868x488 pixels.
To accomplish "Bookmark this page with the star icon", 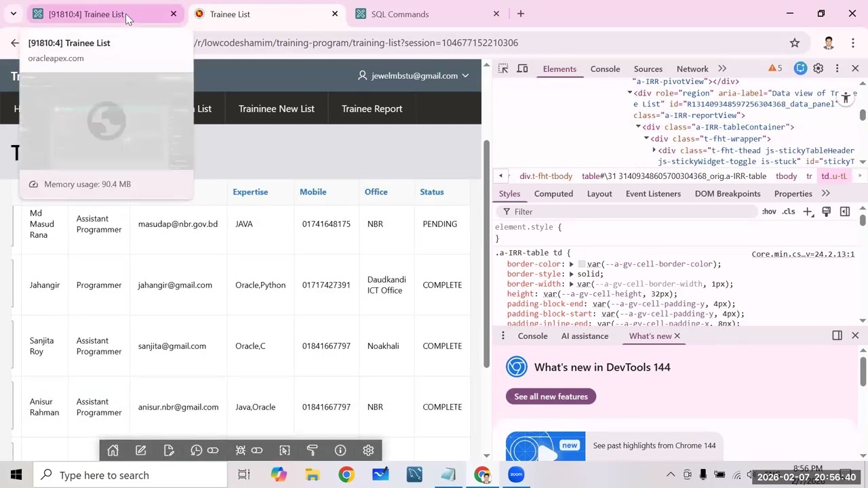I will pos(794,43).
